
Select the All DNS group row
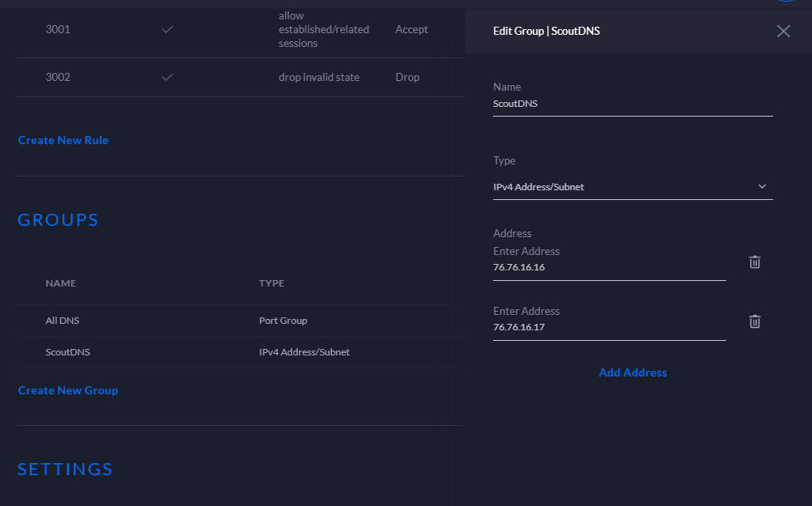(240, 321)
